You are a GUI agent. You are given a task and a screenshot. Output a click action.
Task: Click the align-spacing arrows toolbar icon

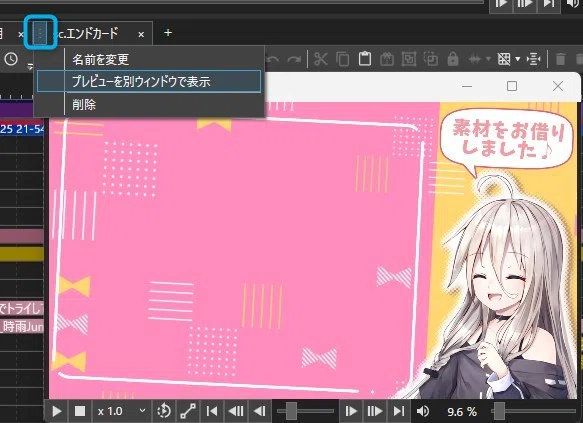tap(533, 59)
